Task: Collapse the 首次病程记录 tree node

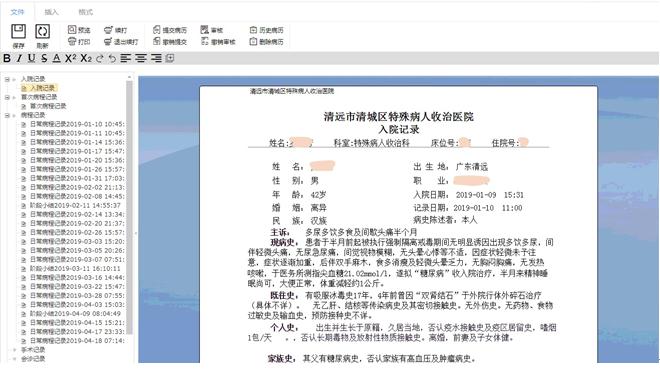Action: click(7, 97)
